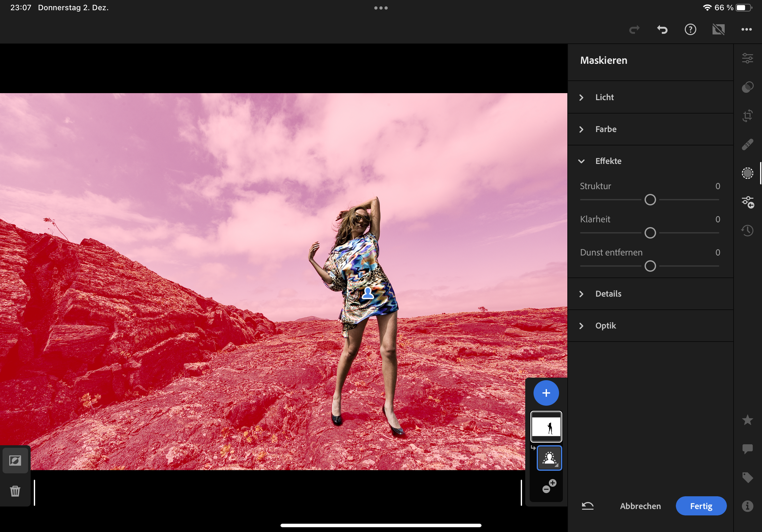Select the masking tool icon

click(747, 173)
